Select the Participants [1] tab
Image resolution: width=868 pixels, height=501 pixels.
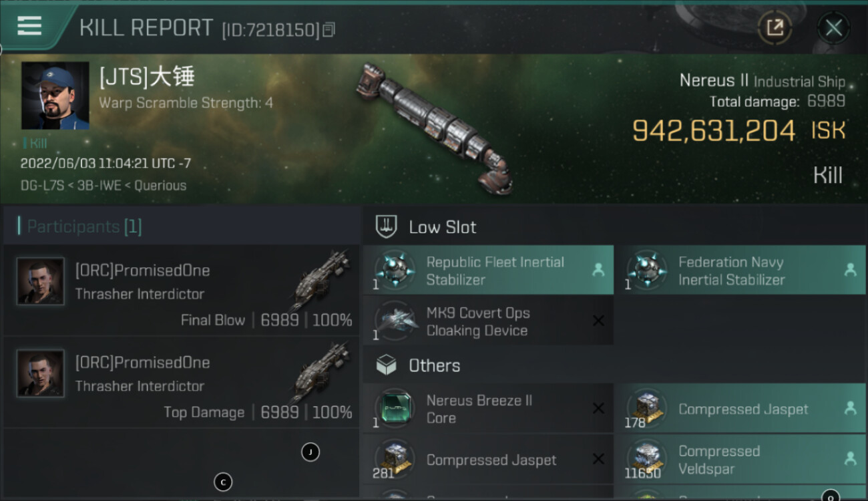click(x=84, y=226)
